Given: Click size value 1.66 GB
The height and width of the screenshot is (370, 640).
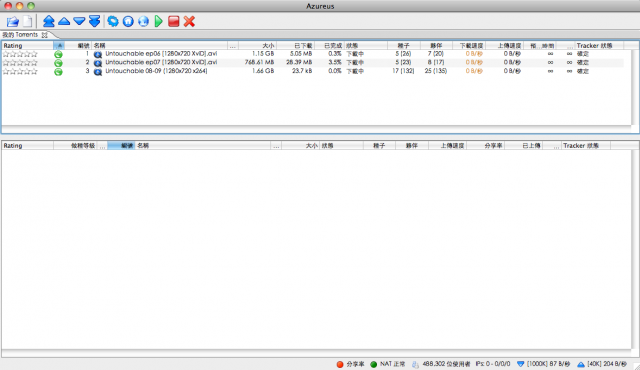Looking at the screenshot, I should click(263, 71).
